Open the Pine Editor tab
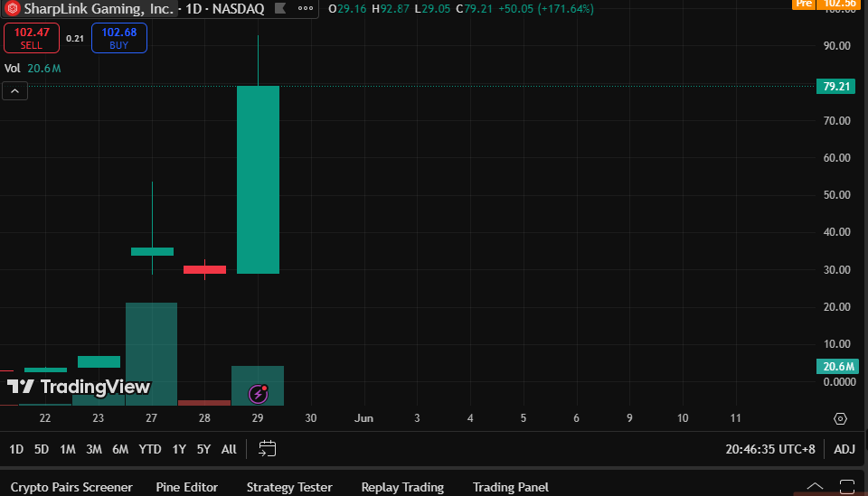This screenshot has width=868, height=496. click(187, 487)
